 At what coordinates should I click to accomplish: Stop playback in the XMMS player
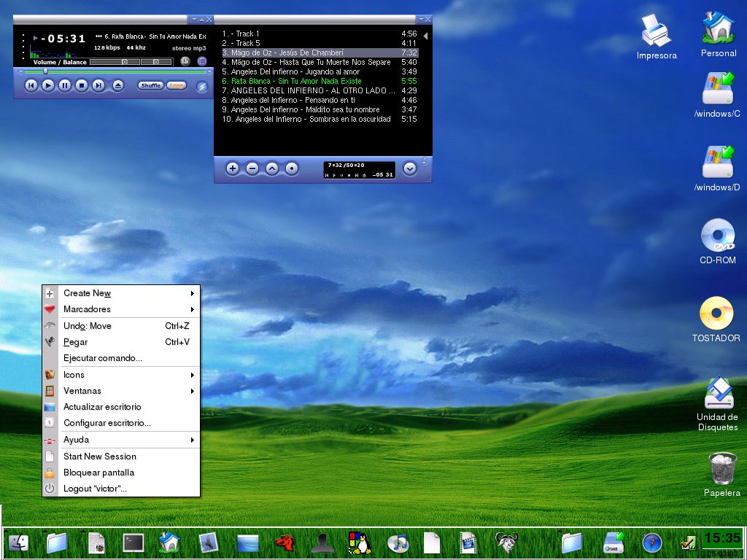82,86
